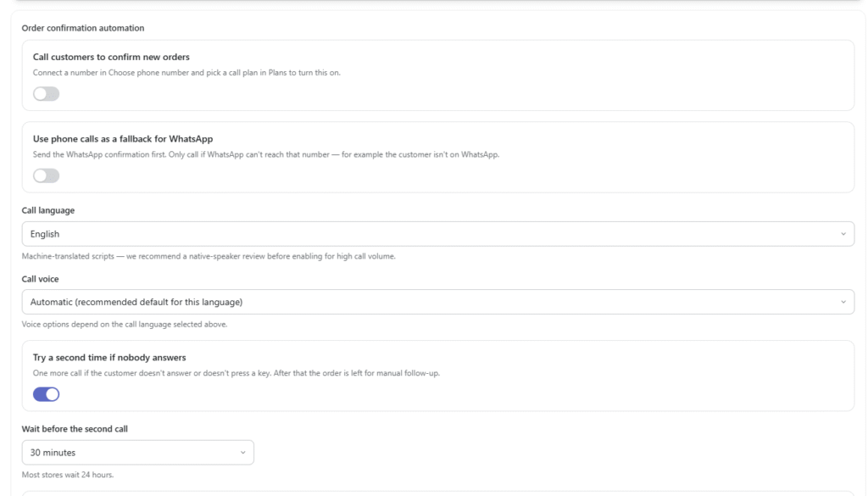Click the Call customers to confirm new orders title
This screenshot has height=496, width=868.
click(111, 57)
